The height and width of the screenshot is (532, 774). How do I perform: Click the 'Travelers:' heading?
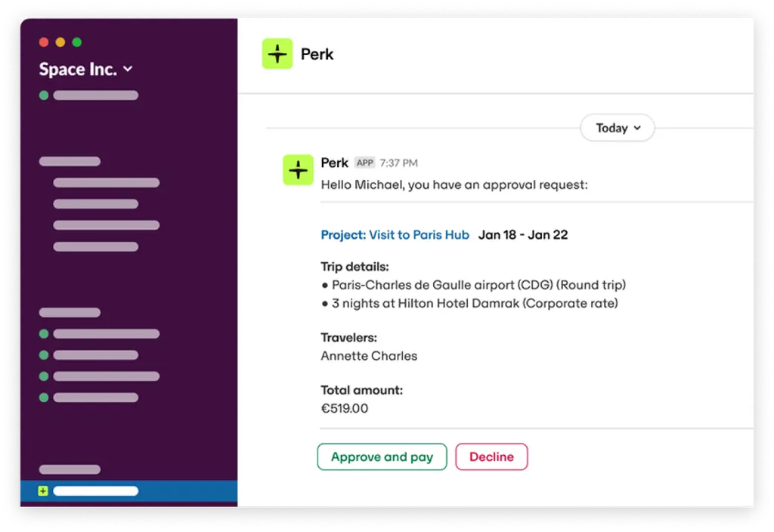[349, 338]
